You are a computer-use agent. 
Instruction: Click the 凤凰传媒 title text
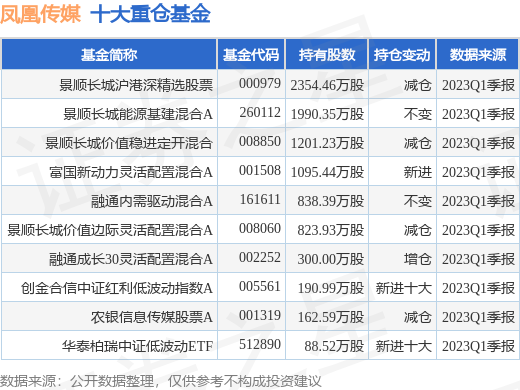pyautogui.click(x=41, y=14)
